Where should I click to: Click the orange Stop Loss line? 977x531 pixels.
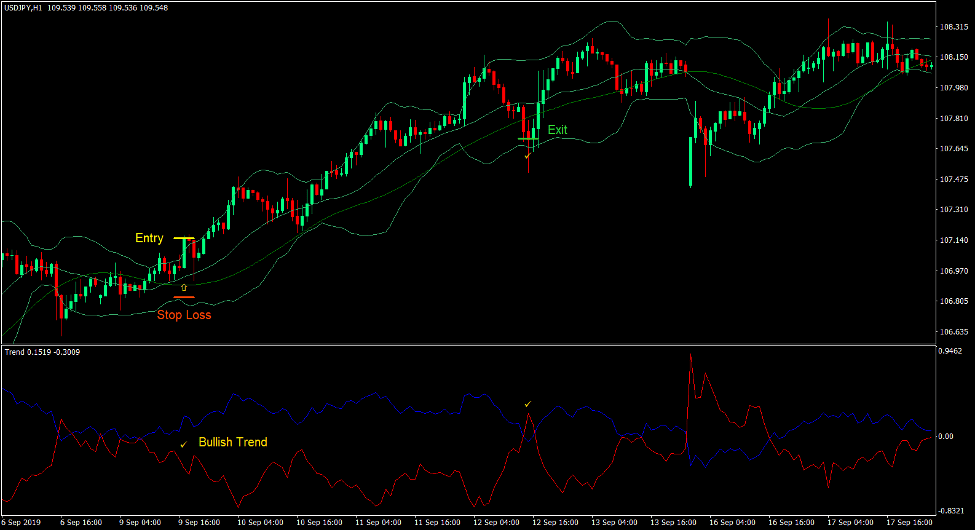coord(184,297)
